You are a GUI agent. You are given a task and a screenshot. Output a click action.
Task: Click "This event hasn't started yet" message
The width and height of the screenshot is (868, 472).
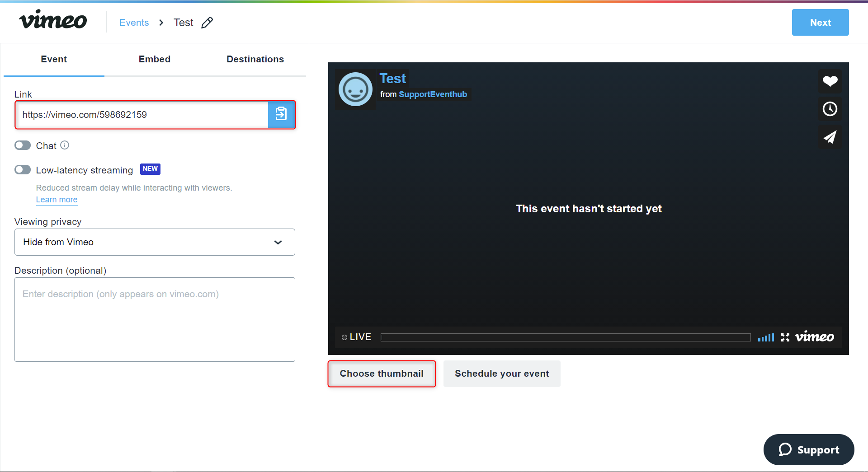tap(589, 209)
